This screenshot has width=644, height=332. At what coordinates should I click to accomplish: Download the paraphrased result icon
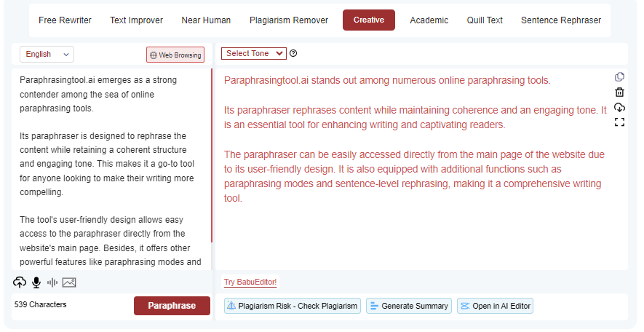[x=619, y=107]
